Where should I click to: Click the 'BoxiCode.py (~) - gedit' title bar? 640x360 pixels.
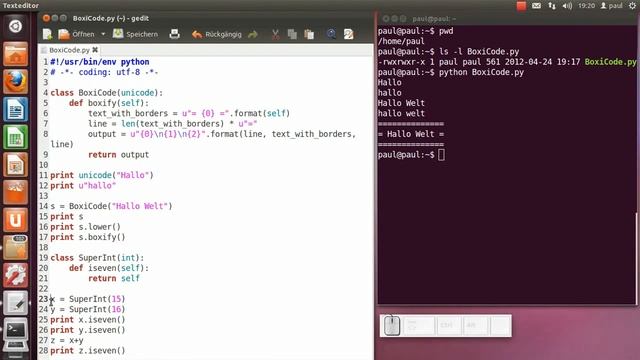(207, 18)
